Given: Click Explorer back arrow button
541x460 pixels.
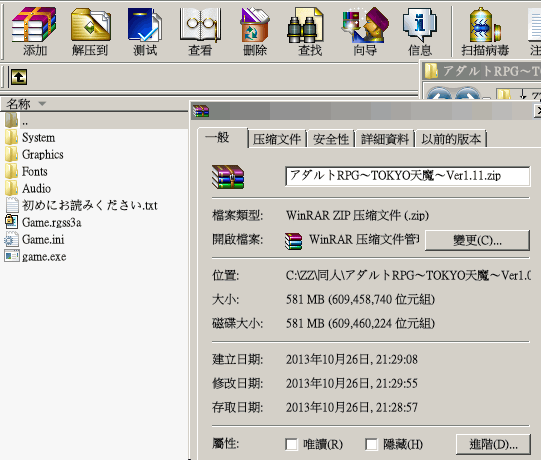Looking at the screenshot, I should pos(439,93).
